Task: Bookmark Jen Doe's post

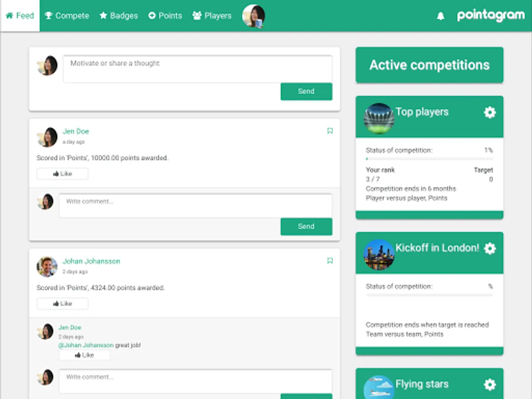Action: pos(330,131)
